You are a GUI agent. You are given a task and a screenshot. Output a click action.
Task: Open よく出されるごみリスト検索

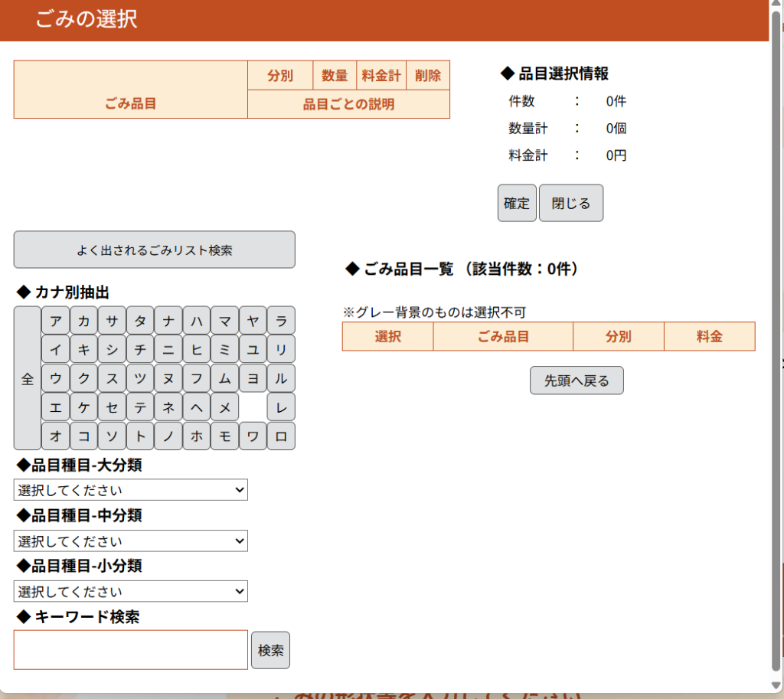(x=154, y=250)
